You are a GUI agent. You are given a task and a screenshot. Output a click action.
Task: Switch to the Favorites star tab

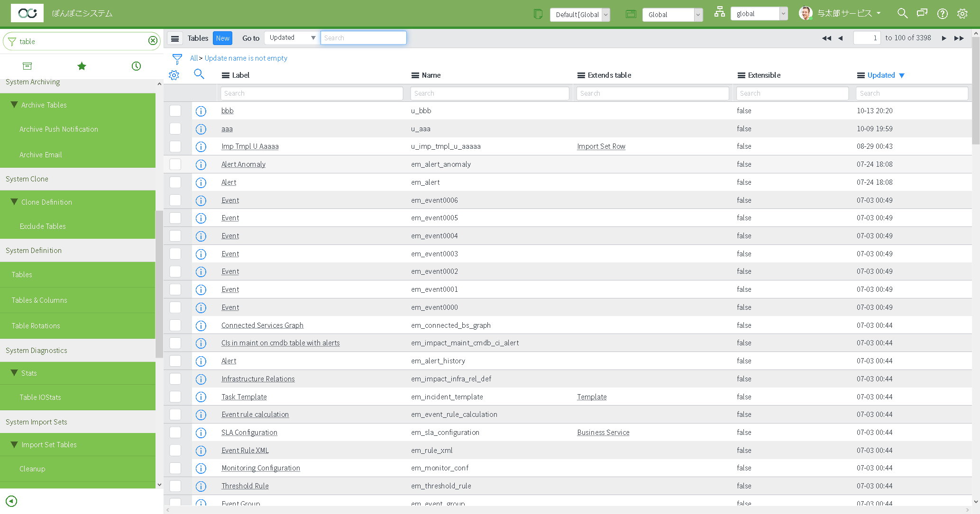coord(82,66)
